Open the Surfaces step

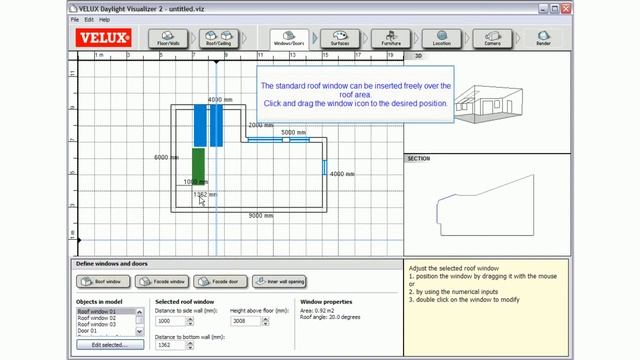pos(340,39)
